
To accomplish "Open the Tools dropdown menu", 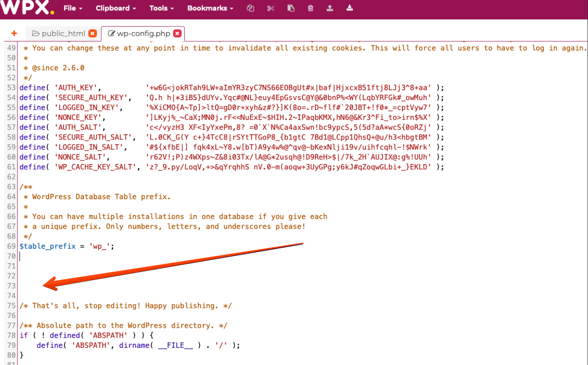I will pyautogui.click(x=161, y=8).
